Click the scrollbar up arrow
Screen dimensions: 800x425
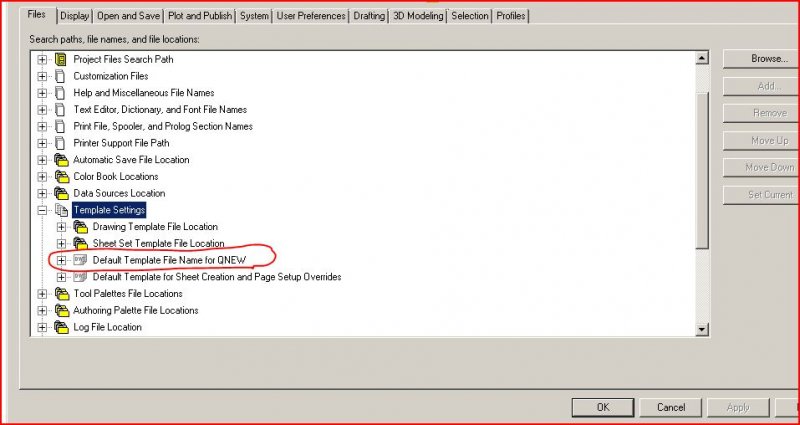click(x=703, y=59)
